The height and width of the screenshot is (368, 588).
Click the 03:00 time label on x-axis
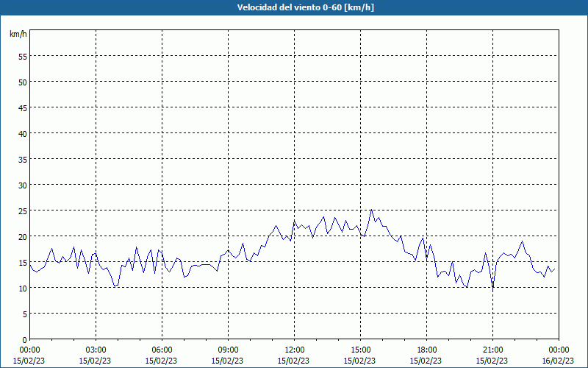(96, 350)
